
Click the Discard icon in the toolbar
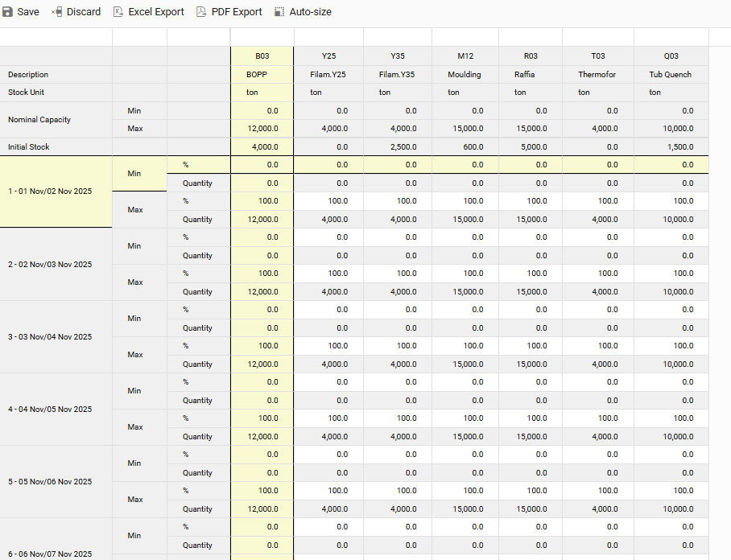57,11
